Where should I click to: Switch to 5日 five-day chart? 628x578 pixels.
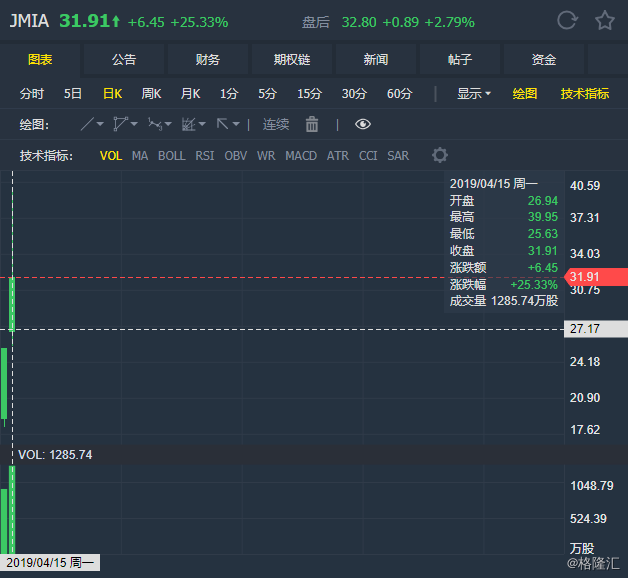coord(73,94)
